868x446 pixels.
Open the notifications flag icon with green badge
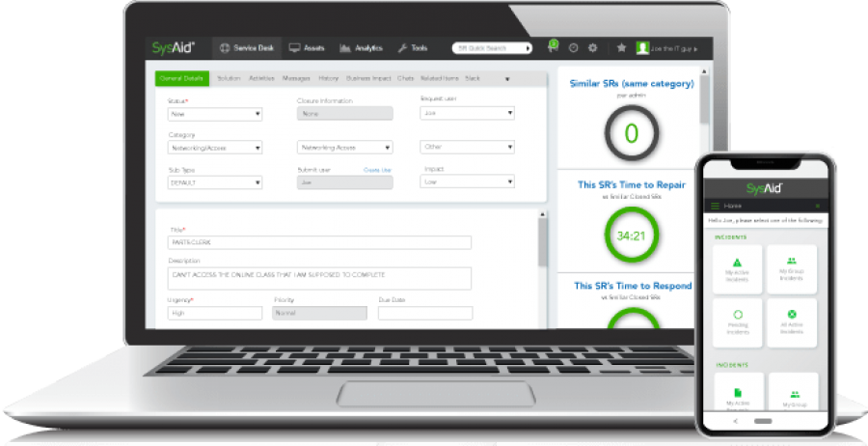553,46
